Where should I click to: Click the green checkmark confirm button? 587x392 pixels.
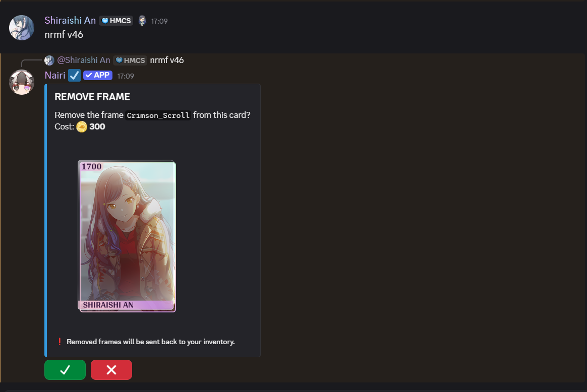65,370
